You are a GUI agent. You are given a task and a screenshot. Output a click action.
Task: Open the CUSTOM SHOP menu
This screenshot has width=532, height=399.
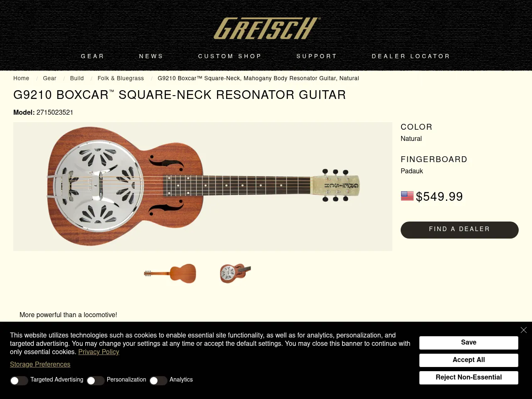coord(230,57)
